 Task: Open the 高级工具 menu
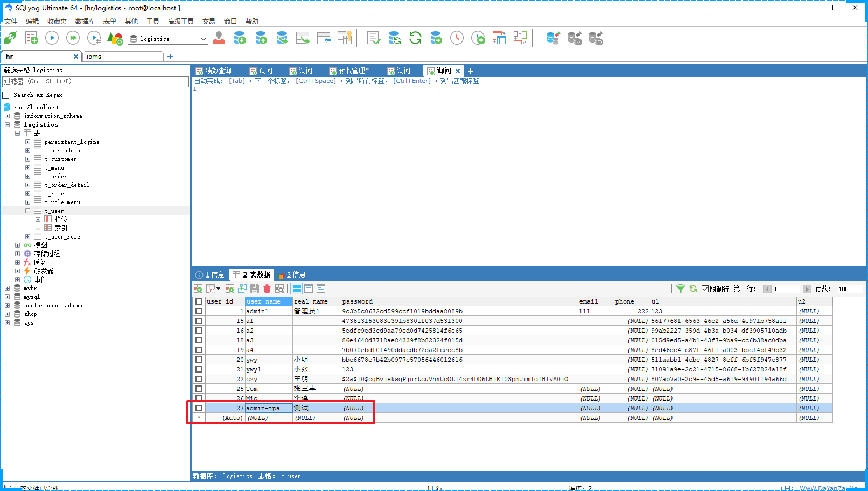coord(181,22)
